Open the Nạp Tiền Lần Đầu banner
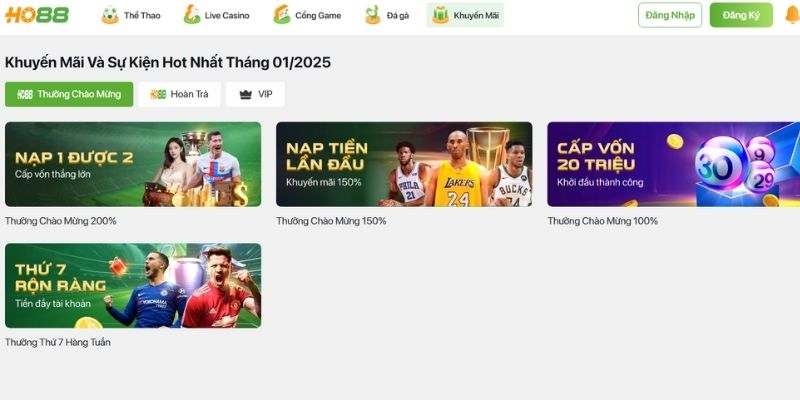800x400 pixels. (404, 164)
